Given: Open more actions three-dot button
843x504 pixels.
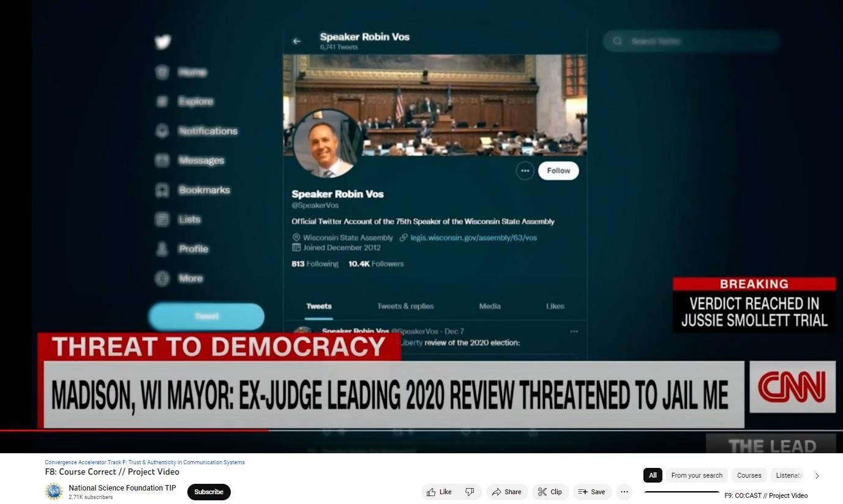Looking at the screenshot, I should click(x=624, y=492).
